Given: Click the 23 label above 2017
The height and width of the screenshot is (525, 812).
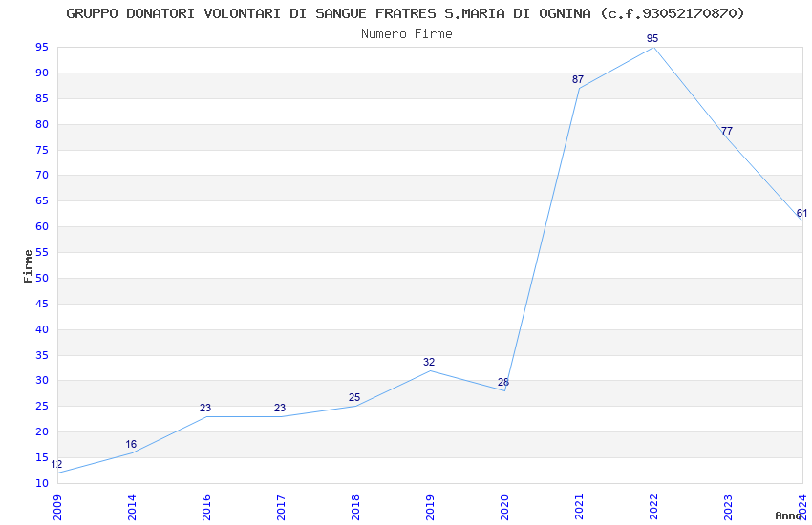Looking at the screenshot, I should click(x=280, y=409).
